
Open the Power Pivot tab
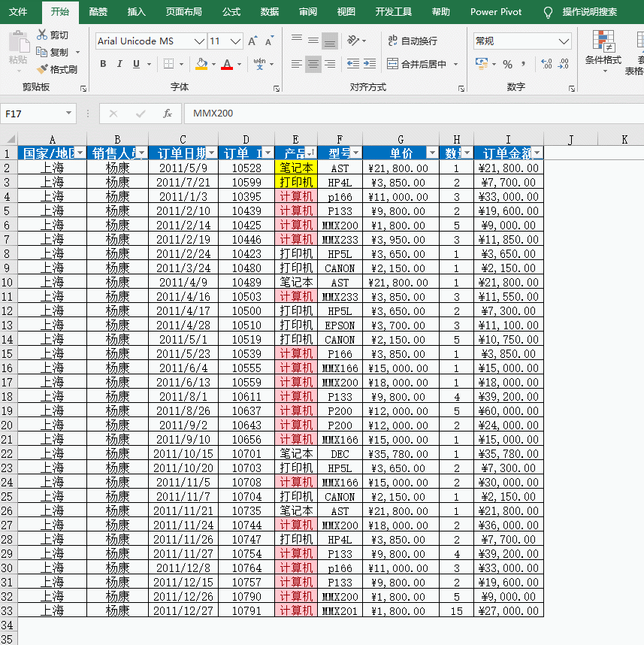point(495,12)
